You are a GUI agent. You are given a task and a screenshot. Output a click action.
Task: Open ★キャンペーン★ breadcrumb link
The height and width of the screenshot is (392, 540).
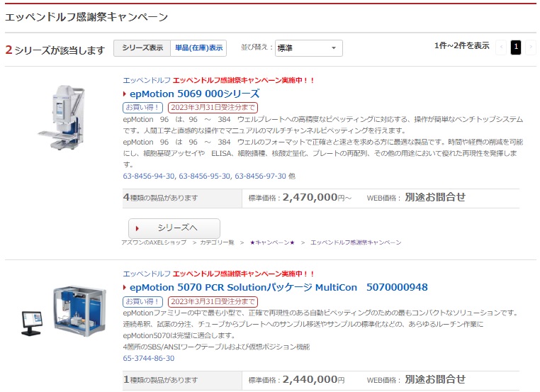(x=272, y=242)
